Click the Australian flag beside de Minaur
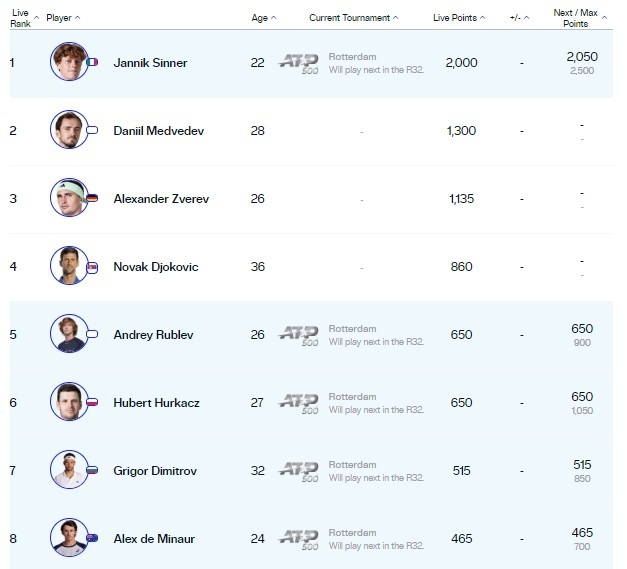This screenshot has width=627, height=569. point(93,538)
